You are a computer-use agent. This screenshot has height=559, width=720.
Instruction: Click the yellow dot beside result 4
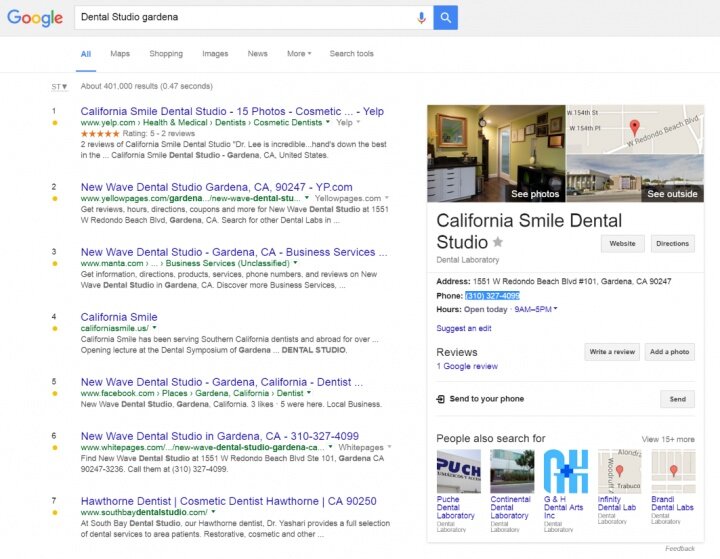55,328
